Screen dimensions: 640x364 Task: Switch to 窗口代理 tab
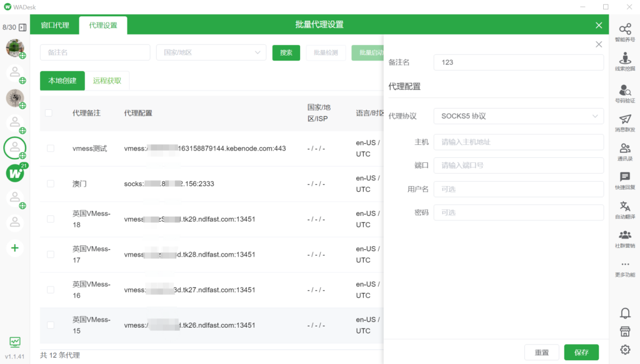[x=55, y=25]
